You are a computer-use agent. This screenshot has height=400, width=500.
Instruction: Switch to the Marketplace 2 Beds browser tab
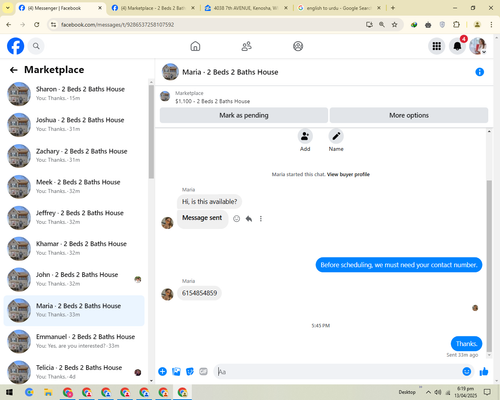(x=153, y=8)
